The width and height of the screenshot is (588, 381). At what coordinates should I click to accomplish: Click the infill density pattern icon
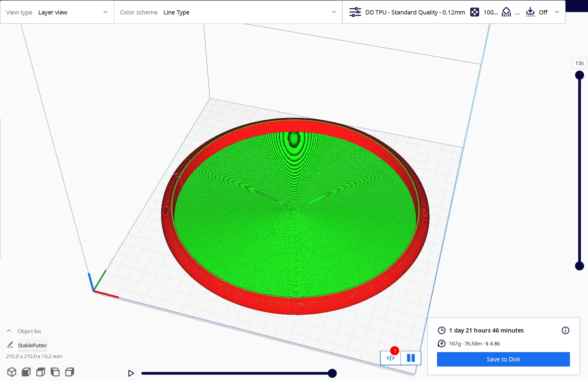(475, 12)
